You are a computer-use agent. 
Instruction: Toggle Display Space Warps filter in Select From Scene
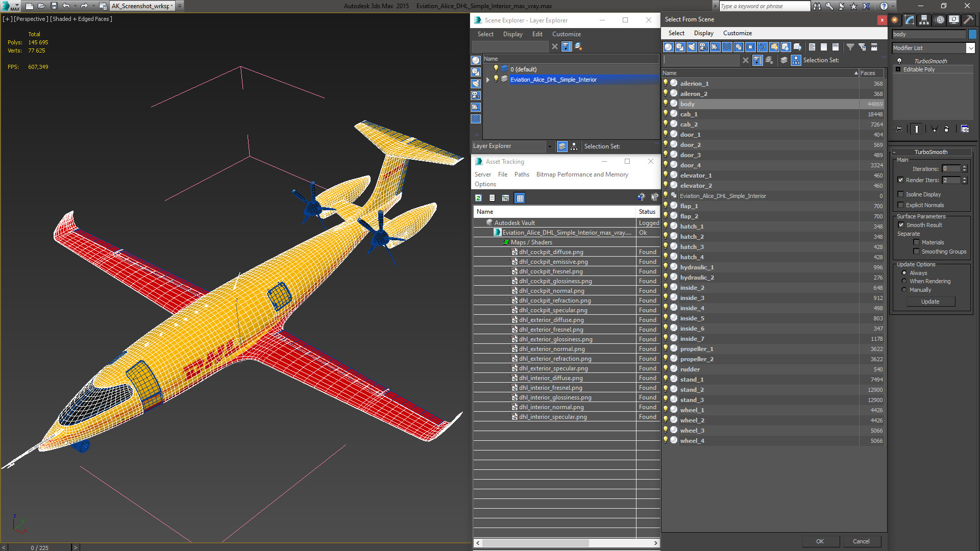click(727, 47)
